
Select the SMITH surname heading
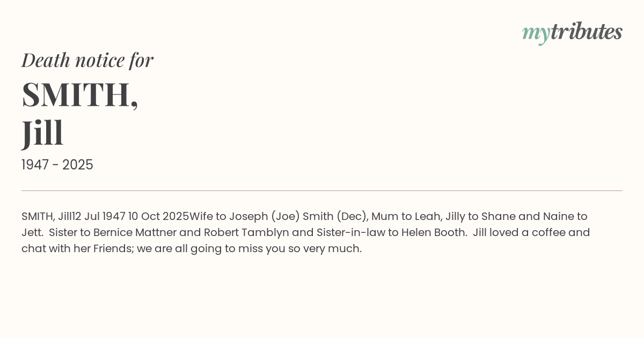tap(80, 95)
